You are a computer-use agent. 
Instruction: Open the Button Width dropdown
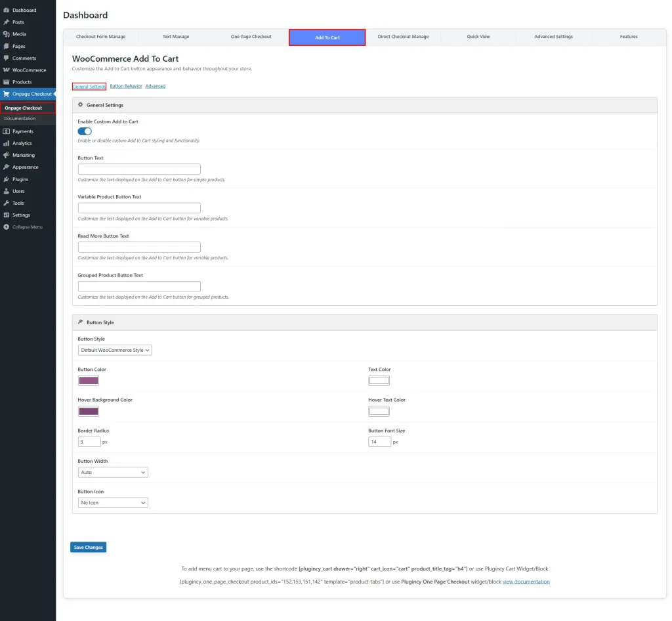(113, 472)
